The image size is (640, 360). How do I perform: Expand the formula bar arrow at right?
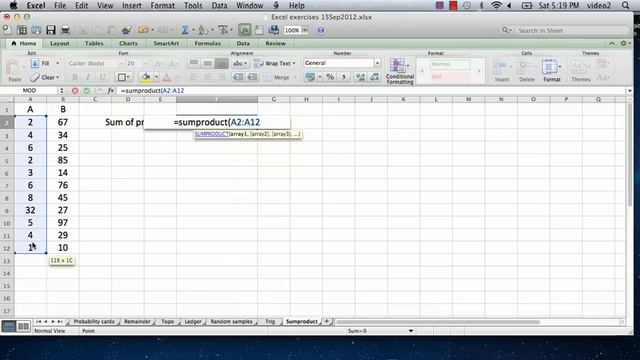tap(630, 91)
